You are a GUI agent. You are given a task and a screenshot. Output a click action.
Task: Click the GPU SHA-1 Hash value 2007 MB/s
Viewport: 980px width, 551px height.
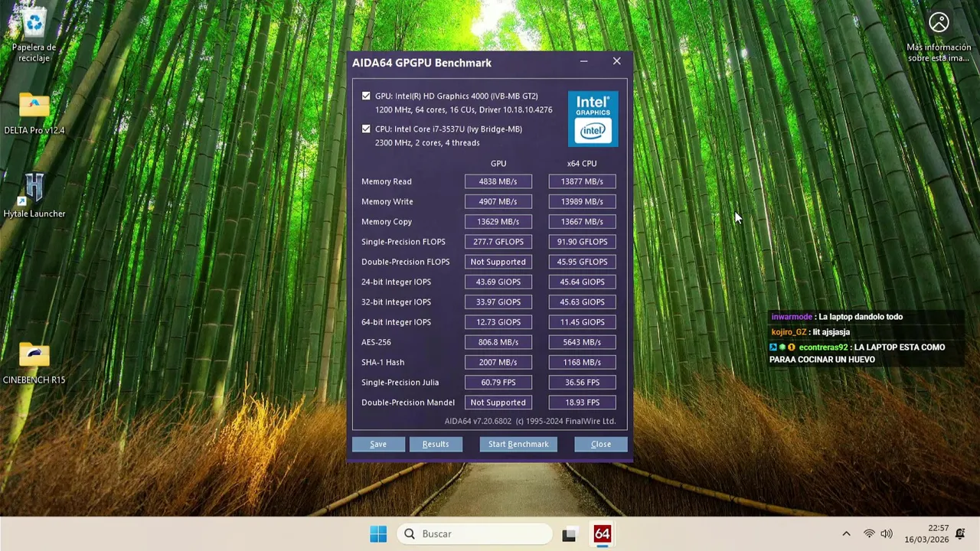pos(498,362)
